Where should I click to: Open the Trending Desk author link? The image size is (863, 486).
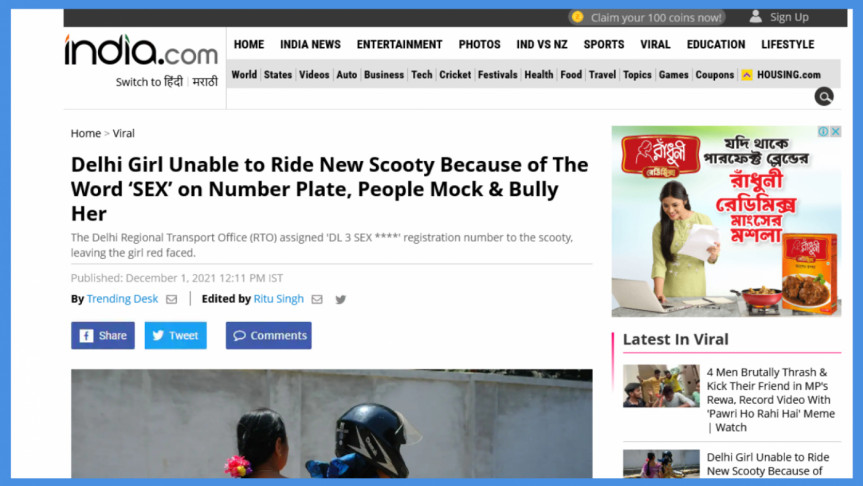pos(122,299)
